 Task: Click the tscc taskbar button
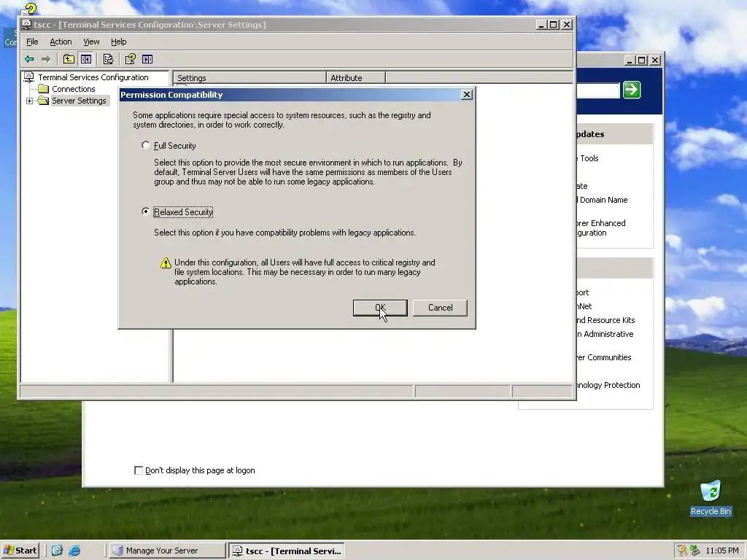point(287,551)
